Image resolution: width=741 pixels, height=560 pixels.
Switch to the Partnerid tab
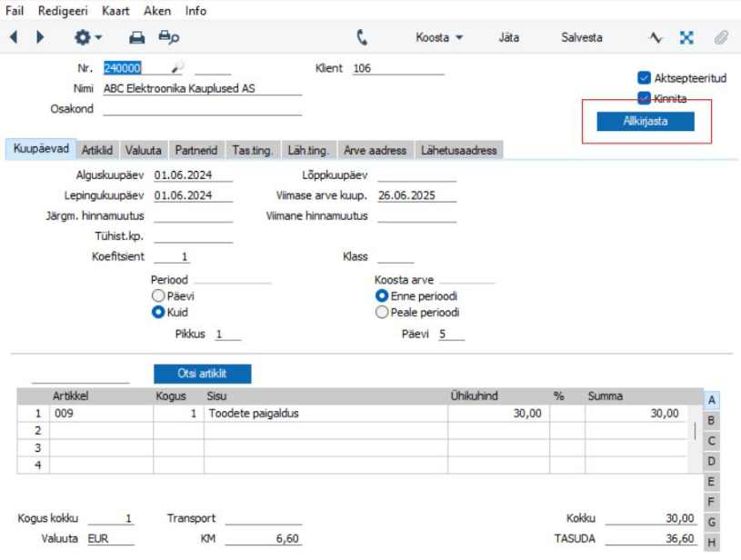coord(196,150)
